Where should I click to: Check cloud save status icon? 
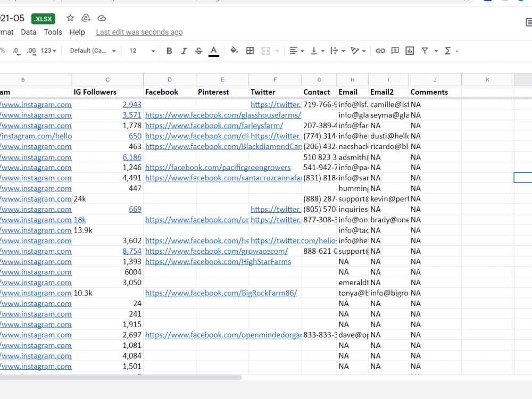click(102, 18)
